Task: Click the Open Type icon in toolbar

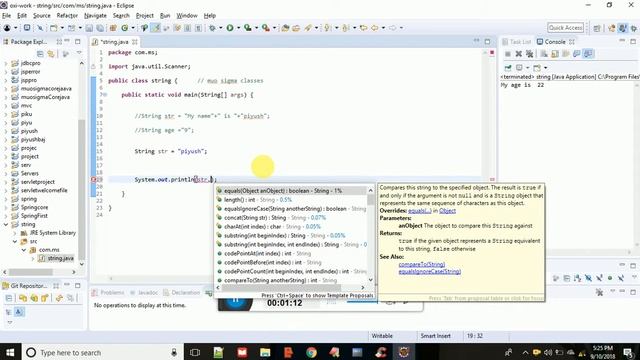Action: click(x=285, y=28)
